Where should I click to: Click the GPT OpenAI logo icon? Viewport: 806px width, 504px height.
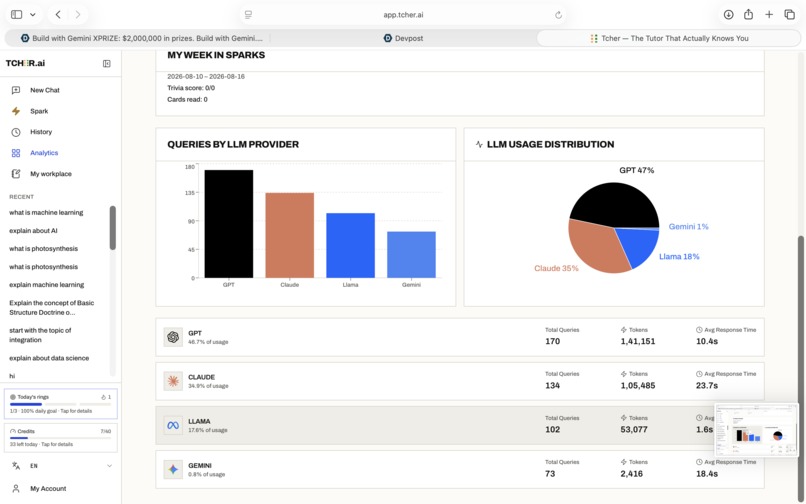coord(173,337)
